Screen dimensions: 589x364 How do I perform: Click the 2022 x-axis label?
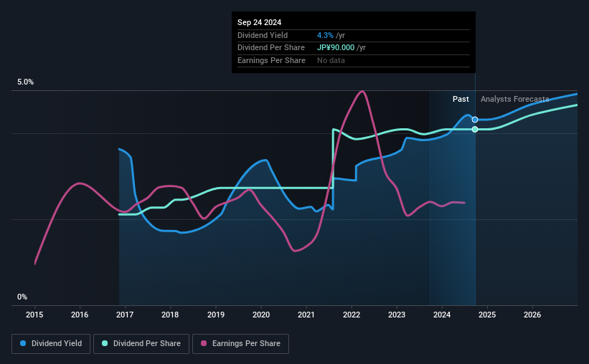point(352,315)
